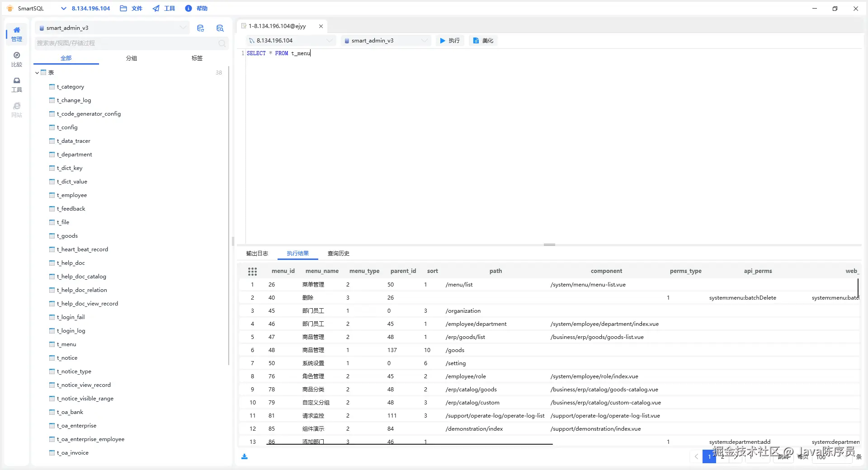Click the download results icon
The width and height of the screenshot is (868, 470).
point(245,456)
